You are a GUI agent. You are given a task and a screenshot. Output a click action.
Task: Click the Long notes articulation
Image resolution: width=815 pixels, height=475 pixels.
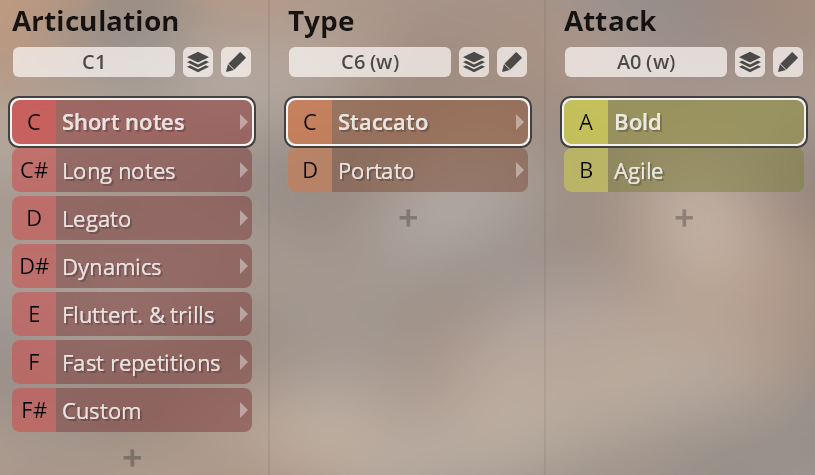[132, 170]
